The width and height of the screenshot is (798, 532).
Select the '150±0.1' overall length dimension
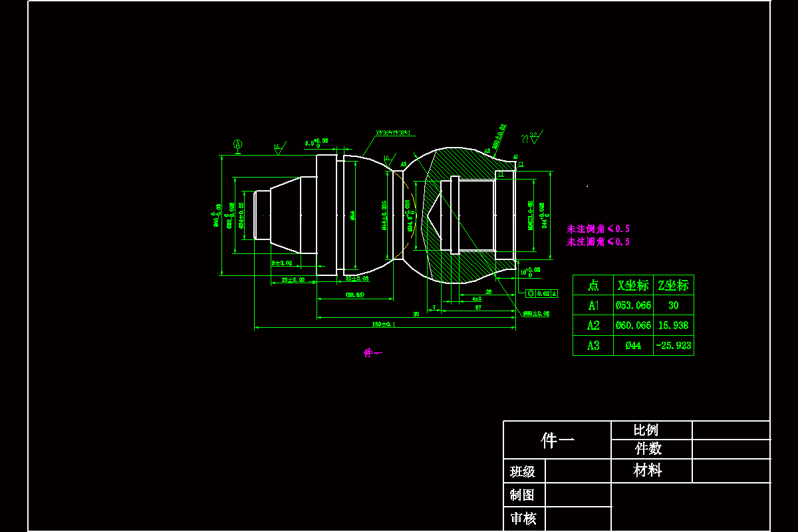pyautogui.click(x=384, y=324)
